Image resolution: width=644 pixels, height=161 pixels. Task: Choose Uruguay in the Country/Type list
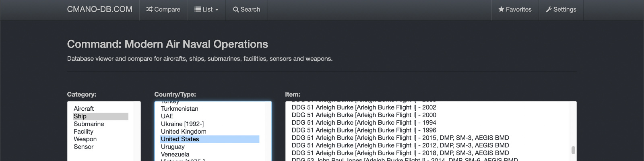pyautogui.click(x=173, y=147)
